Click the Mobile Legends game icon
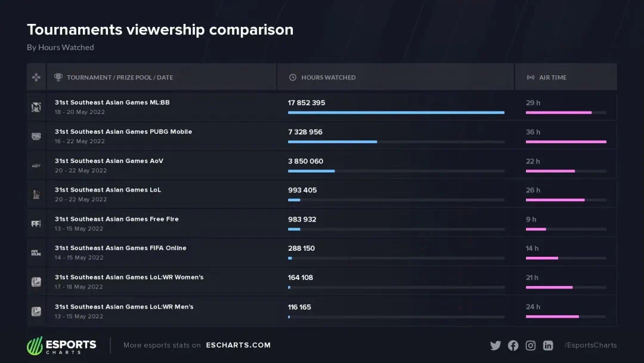 point(36,107)
